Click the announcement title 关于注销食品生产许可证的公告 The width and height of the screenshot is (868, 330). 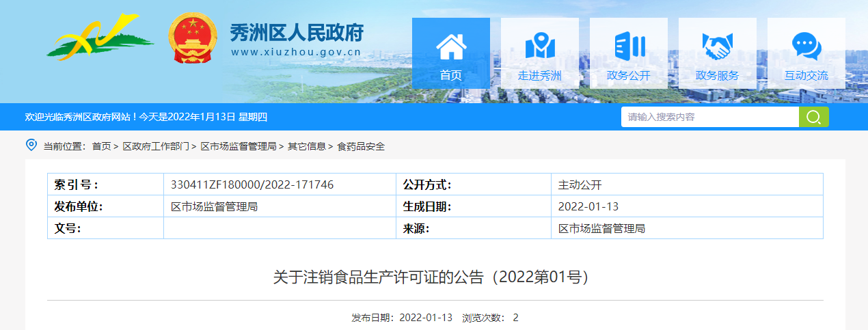435,277
